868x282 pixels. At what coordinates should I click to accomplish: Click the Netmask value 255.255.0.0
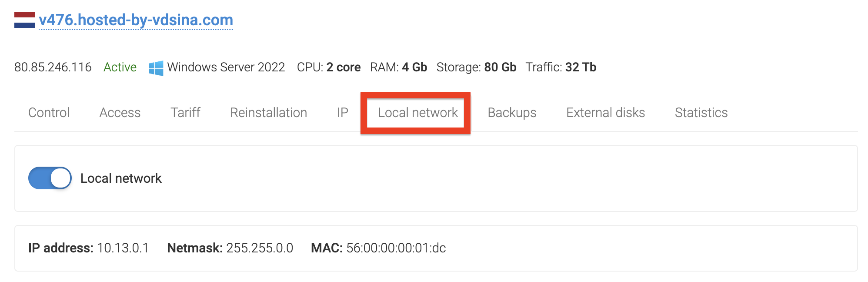pos(260,248)
